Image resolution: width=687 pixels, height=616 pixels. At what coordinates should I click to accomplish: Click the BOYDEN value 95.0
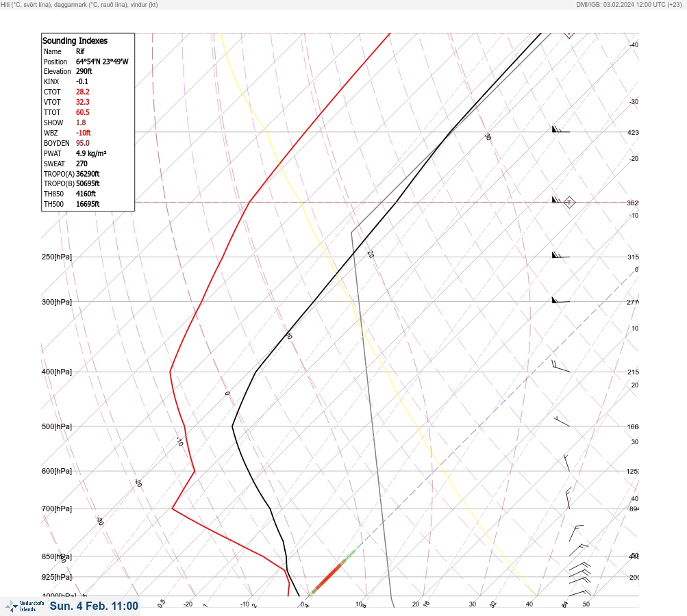pos(82,143)
